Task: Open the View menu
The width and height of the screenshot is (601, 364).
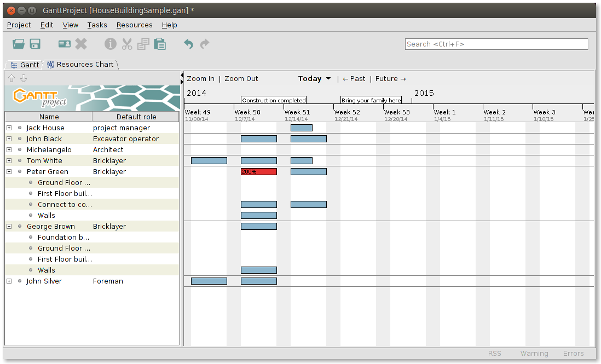Action: coord(71,25)
